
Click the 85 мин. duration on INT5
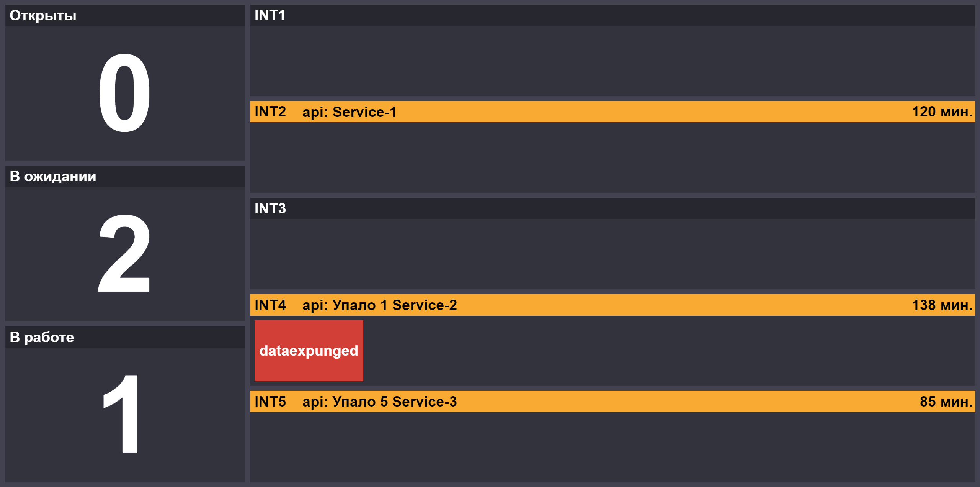[x=946, y=402]
